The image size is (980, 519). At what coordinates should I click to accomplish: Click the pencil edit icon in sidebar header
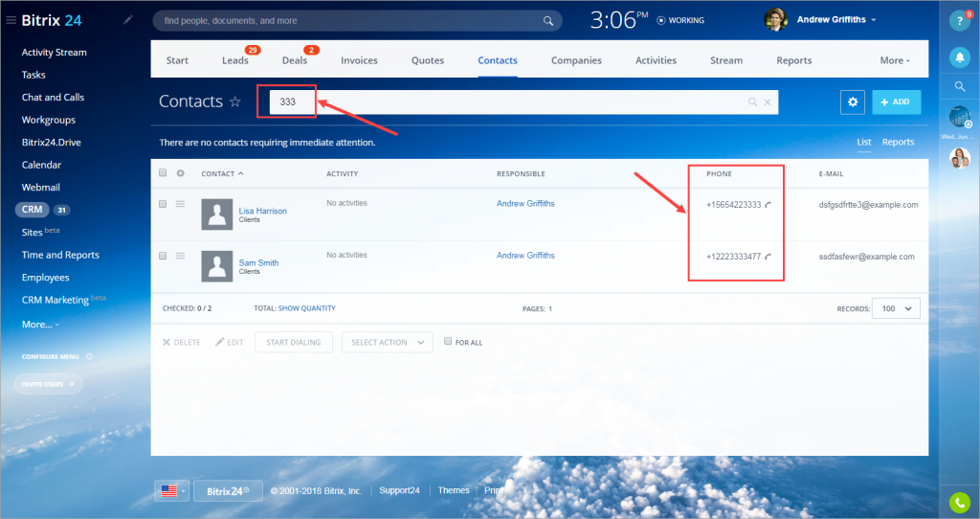[128, 20]
